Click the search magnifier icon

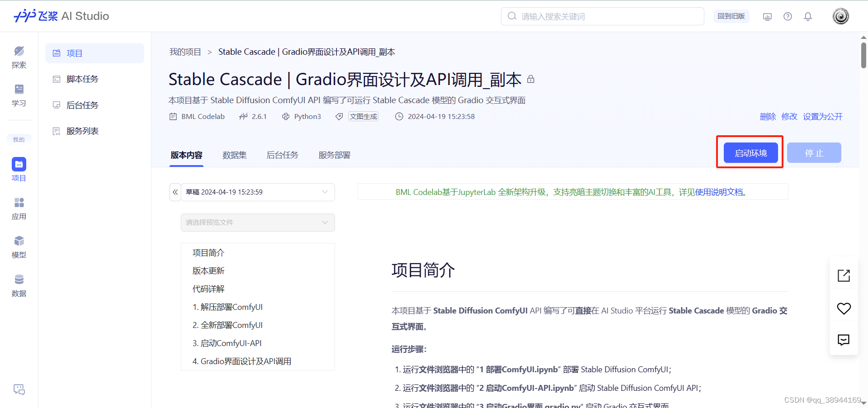click(x=512, y=16)
